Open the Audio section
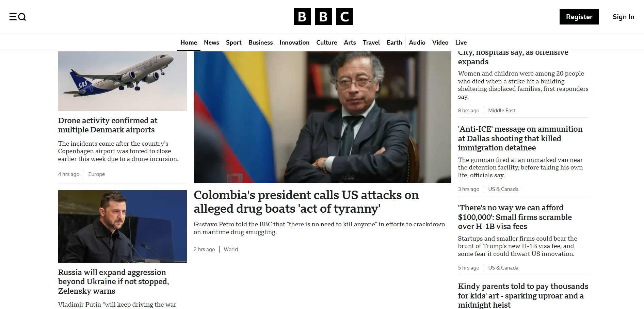The height and width of the screenshot is (309, 644). (x=417, y=43)
